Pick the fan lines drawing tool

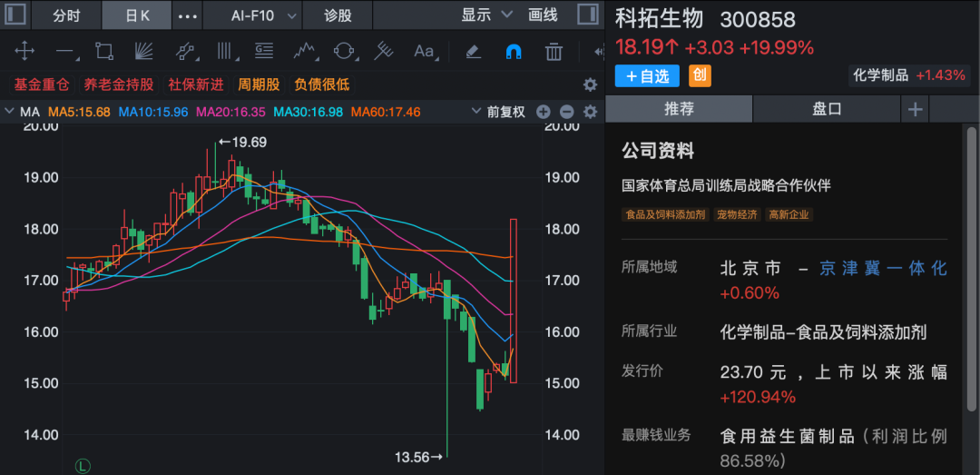coord(143,51)
